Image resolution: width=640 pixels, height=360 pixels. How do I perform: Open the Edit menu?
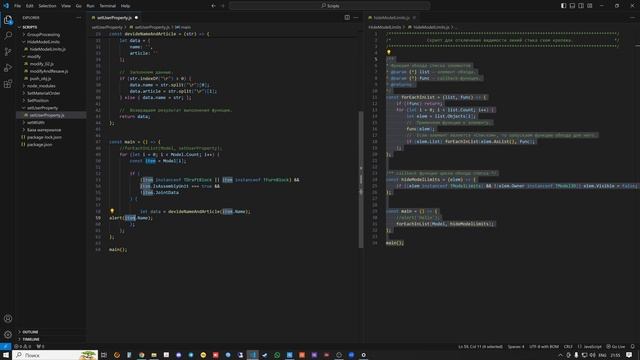click(30, 6)
